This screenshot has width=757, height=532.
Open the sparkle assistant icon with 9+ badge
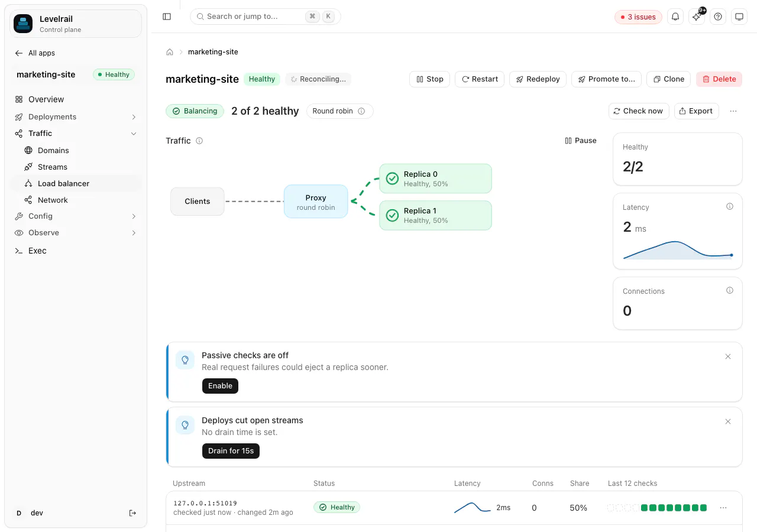tap(697, 17)
